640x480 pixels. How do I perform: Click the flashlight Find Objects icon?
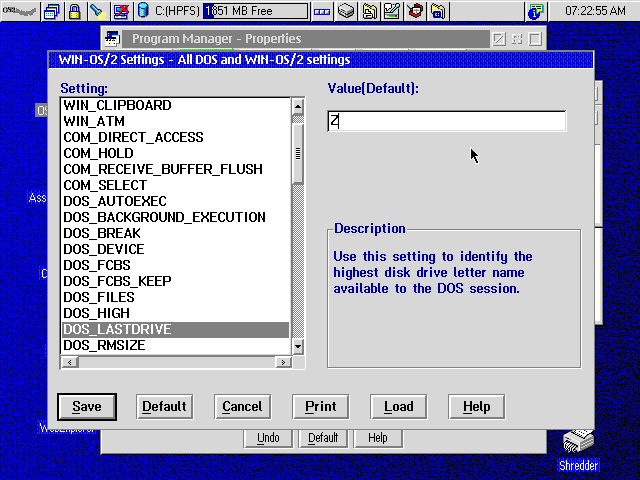pos(98,11)
